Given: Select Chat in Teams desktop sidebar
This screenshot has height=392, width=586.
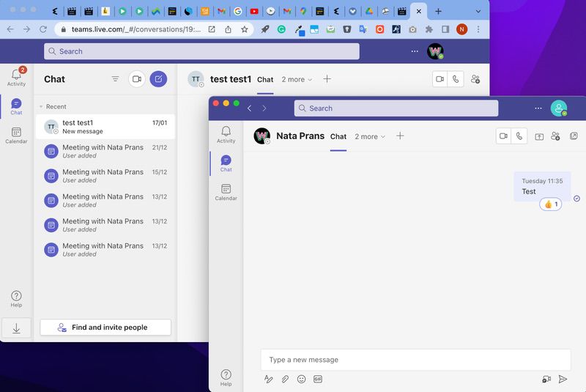Looking at the screenshot, I should click(226, 163).
